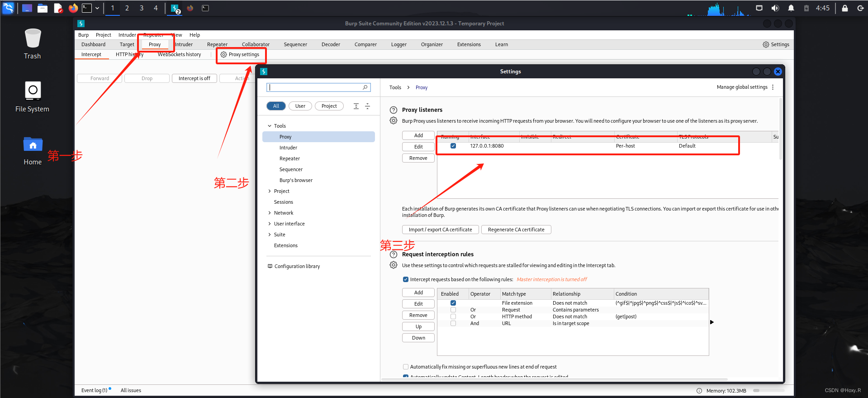Image resolution: width=868 pixels, height=398 pixels.
Task: Open the Help menu
Action: click(x=194, y=35)
